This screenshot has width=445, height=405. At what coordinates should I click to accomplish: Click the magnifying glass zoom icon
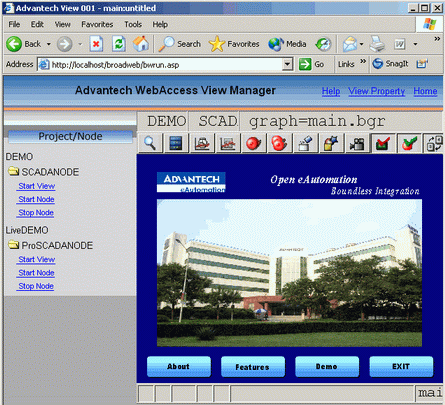(x=150, y=144)
